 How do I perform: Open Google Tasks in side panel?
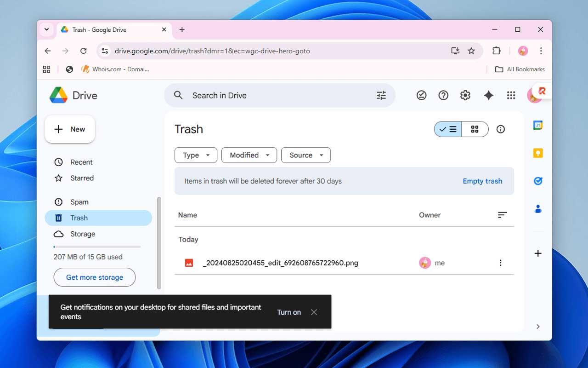coord(538,181)
